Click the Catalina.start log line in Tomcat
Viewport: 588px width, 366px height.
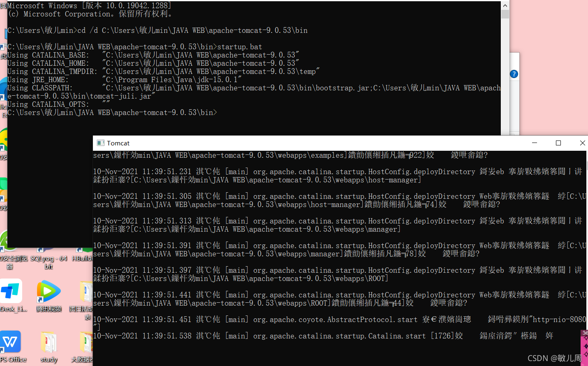[x=323, y=336]
